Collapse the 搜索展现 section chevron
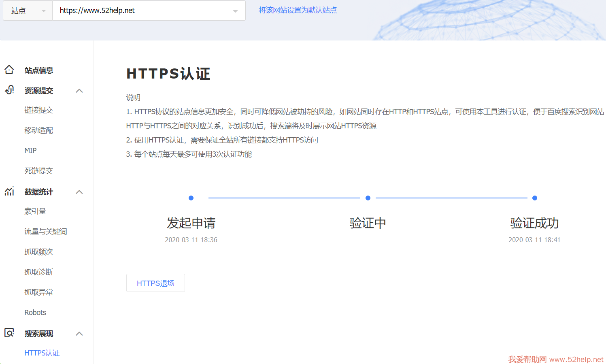Screen dimensions: 606x364 pos(79,334)
